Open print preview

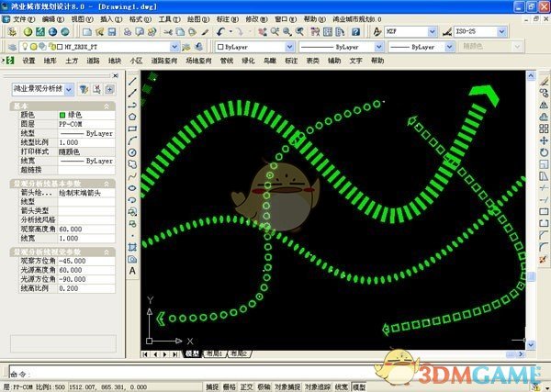(140, 32)
